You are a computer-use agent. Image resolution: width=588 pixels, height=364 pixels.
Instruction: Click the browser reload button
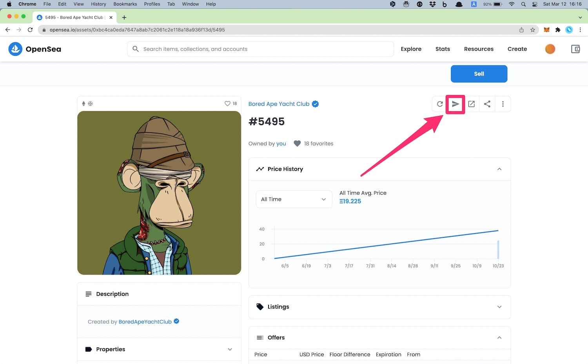30,30
